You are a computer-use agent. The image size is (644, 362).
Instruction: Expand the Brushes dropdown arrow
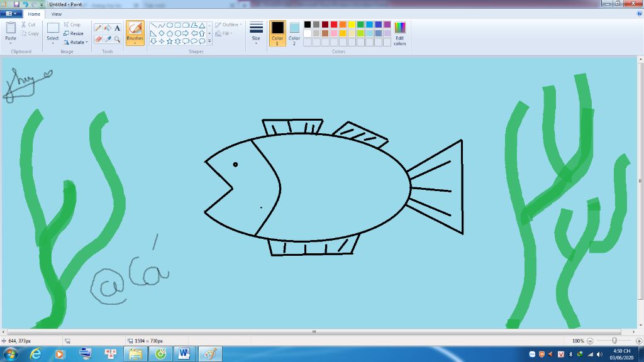click(x=135, y=43)
